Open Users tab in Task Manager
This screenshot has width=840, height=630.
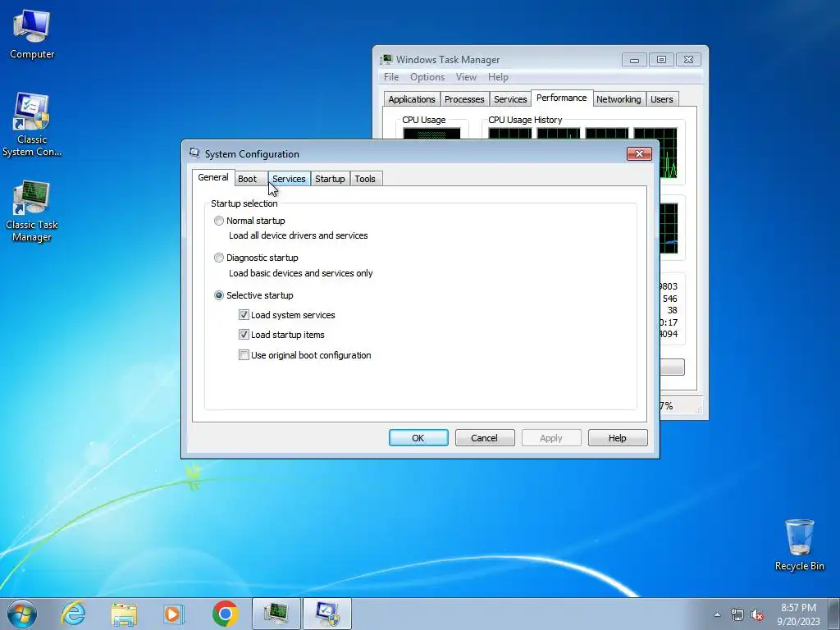click(x=662, y=99)
